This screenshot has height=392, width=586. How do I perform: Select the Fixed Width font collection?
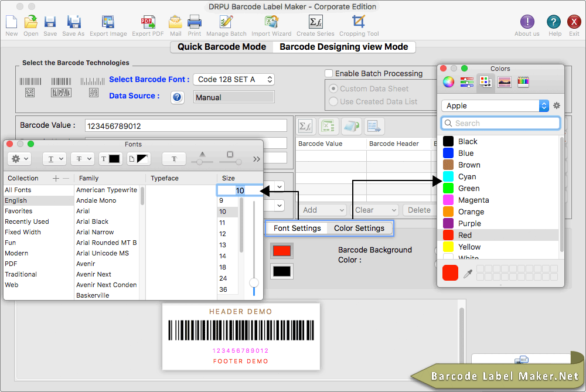[39, 232]
